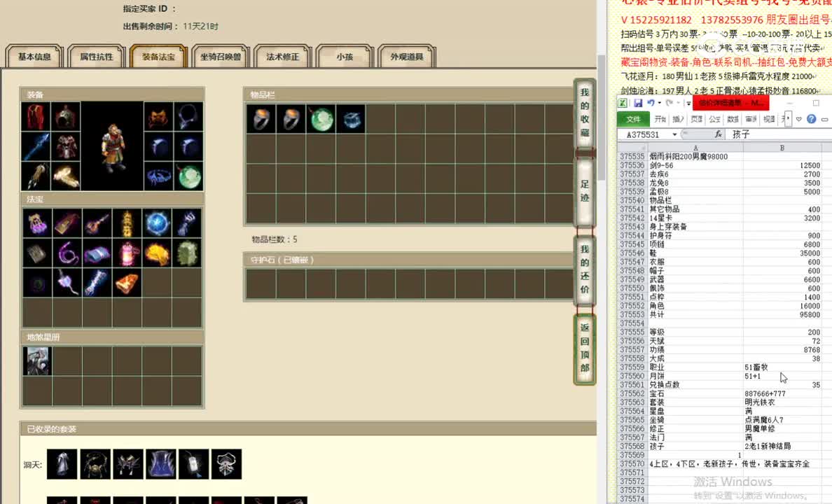Select the golden cloud talisman icon
This screenshot has width=832, height=504.
[157, 253]
